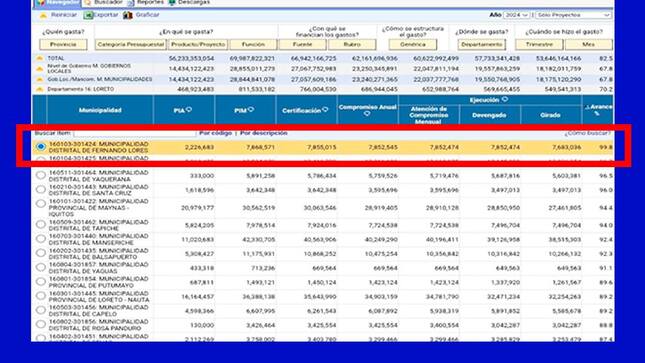Select the Maynas - Iquitos radio button

pyautogui.click(x=41, y=204)
